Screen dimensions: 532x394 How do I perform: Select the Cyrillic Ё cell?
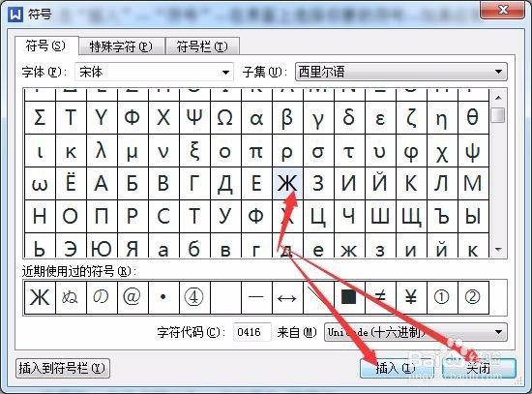coord(71,183)
